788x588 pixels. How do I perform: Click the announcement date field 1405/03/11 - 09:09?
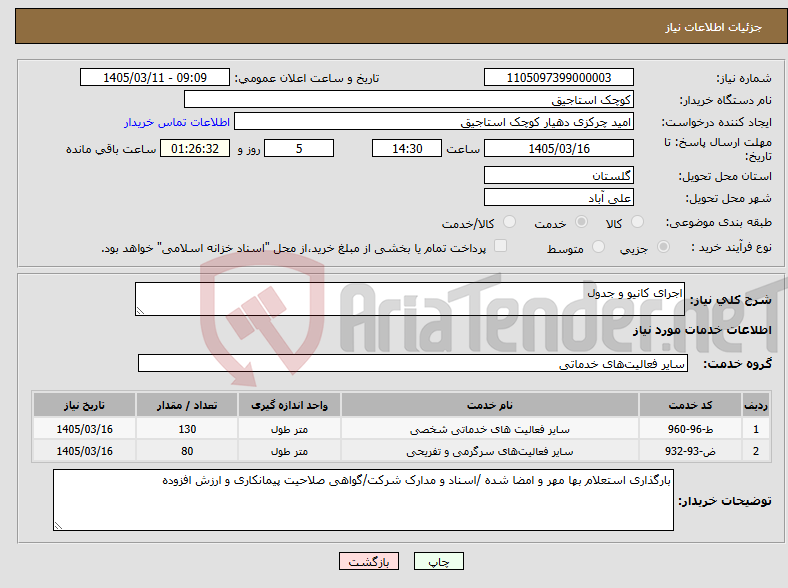(155, 77)
